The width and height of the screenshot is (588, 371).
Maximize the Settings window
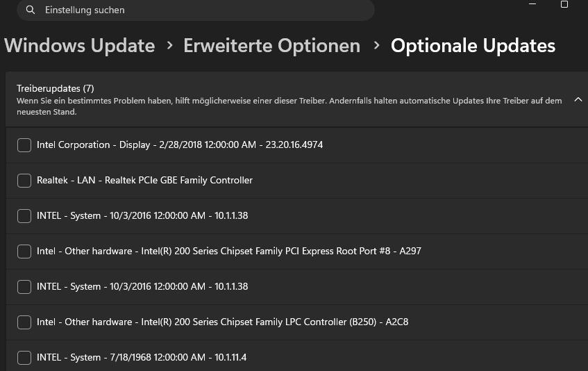pyautogui.click(x=564, y=4)
